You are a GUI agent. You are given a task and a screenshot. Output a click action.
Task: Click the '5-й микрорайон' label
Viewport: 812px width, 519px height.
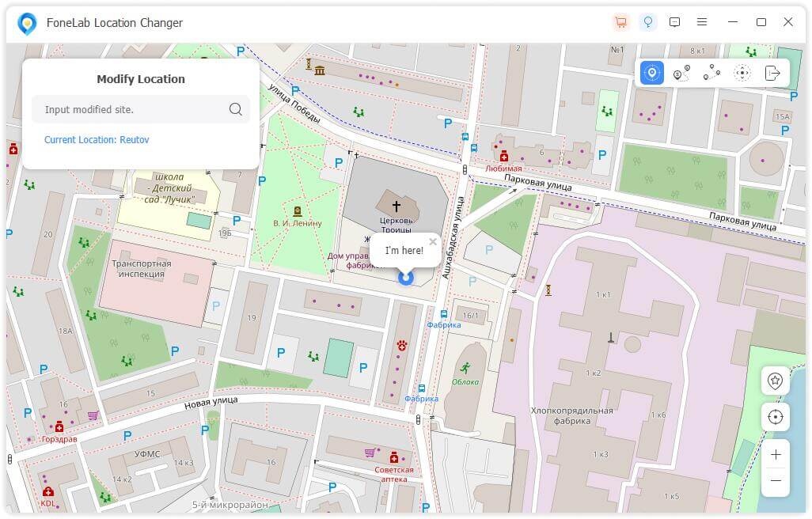230,505
